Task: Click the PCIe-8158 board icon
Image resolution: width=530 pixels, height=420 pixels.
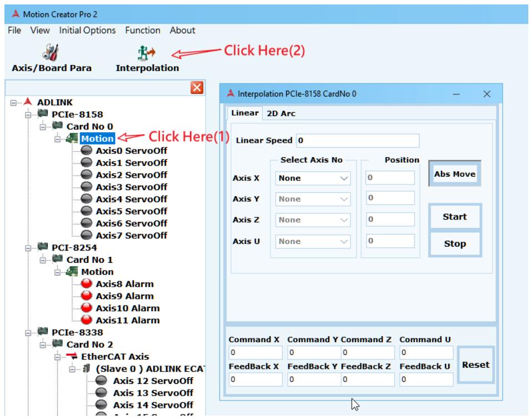Action: [43, 113]
